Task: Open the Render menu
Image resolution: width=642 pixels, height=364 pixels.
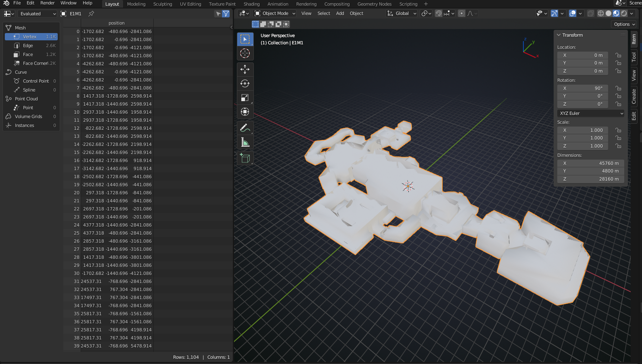Action: click(x=47, y=3)
